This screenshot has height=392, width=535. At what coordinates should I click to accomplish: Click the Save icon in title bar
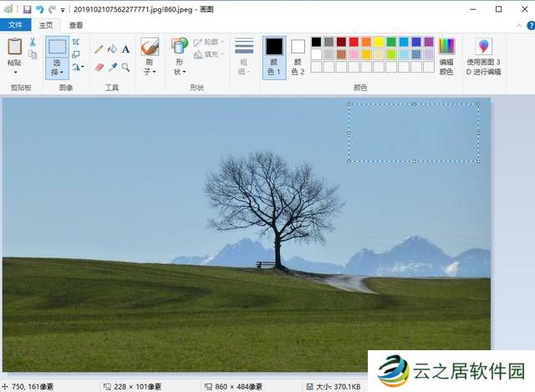[x=27, y=8]
